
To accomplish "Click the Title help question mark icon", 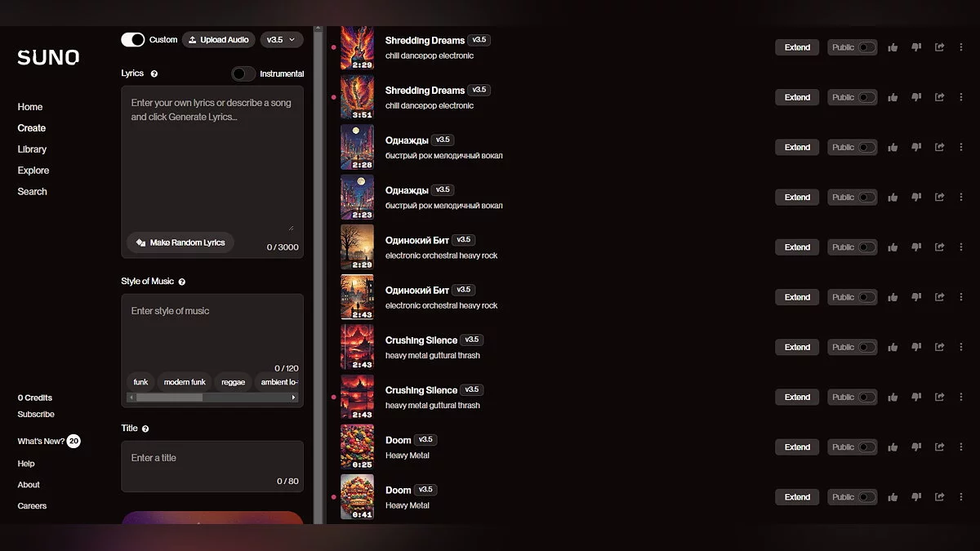I will [x=145, y=429].
